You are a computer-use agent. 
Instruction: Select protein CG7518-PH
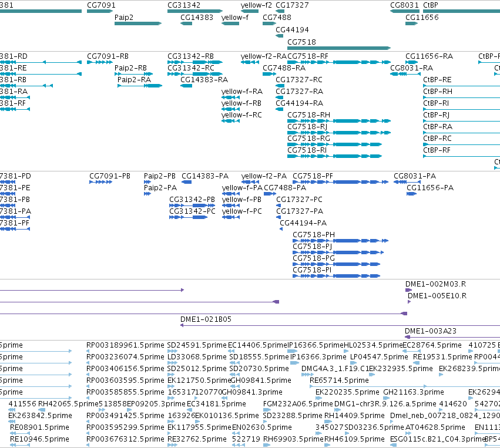click(x=341, y=241)
